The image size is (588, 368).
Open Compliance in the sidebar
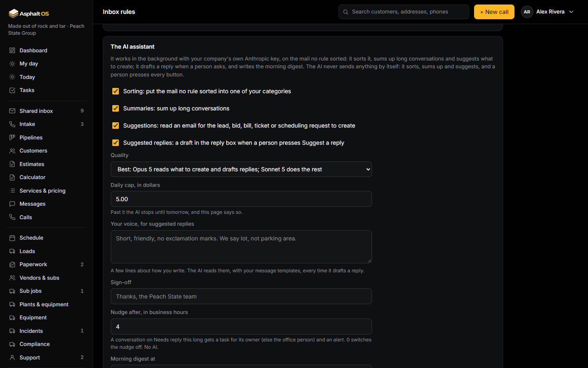[47, 344]
